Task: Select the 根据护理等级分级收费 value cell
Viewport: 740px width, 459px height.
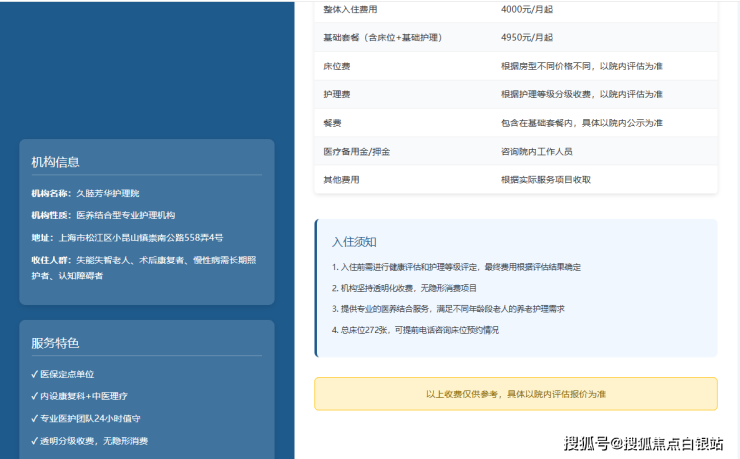Action: click(582, 95)
